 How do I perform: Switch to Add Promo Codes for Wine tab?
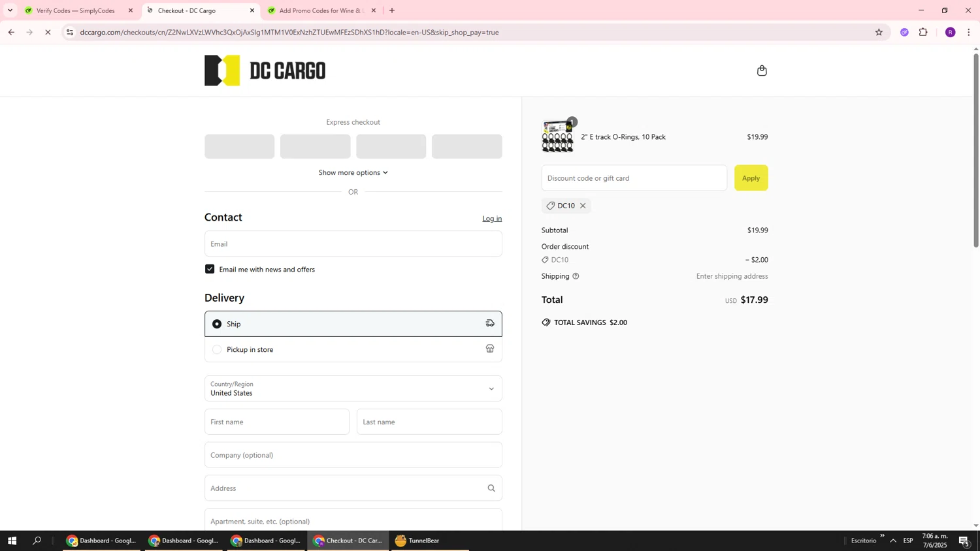point(320,10)
